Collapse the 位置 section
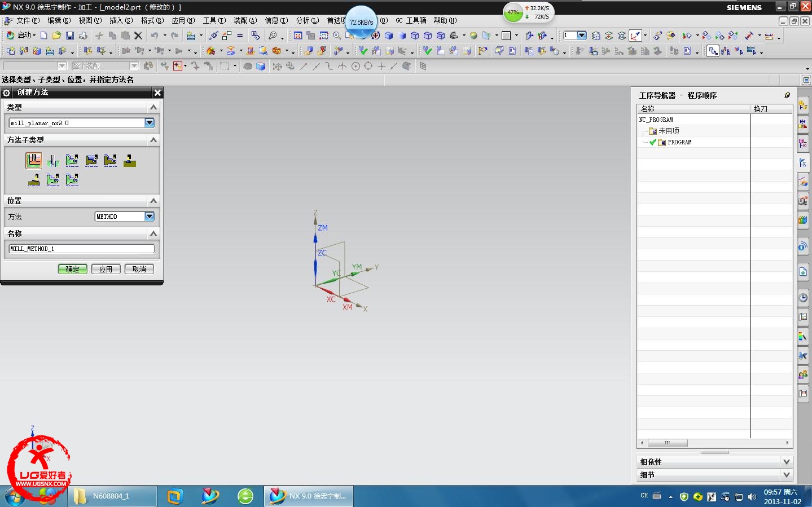The height and width of the screenshot is (507, 812). 153,200
